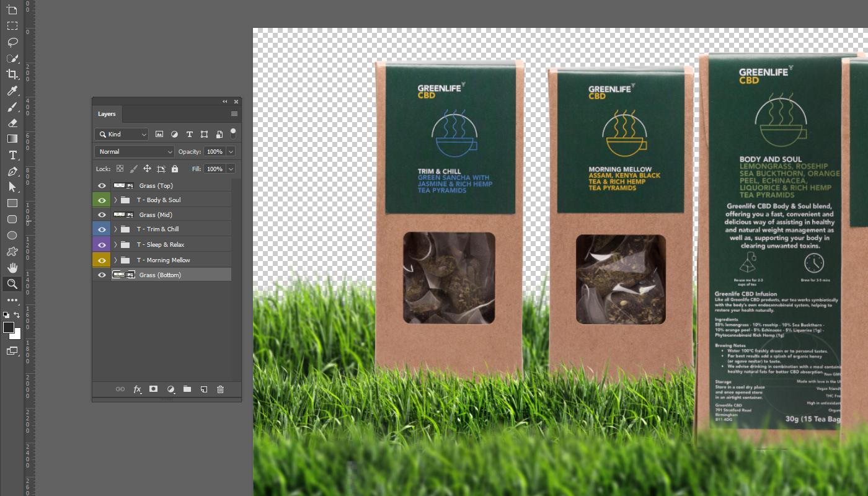Image resolution: width=868 pixels, height=496 pixels.
Task: Select the Rectangular Marquee tool
Action: point(12,26)
